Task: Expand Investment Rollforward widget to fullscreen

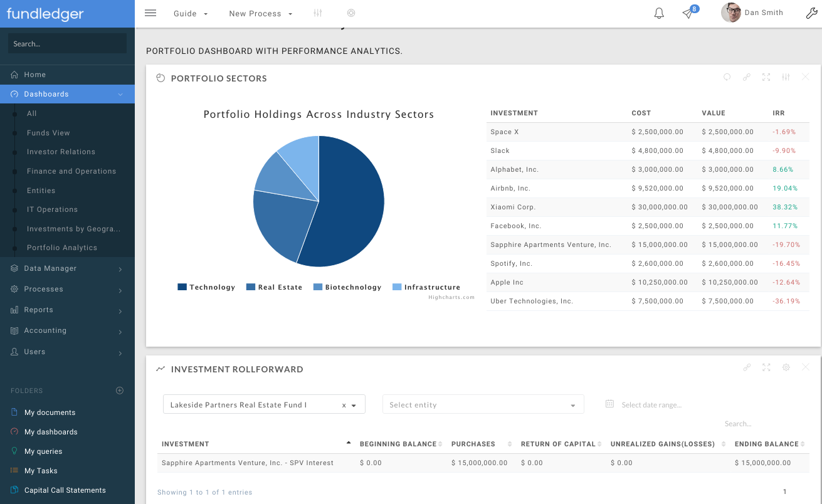Action: point(766,367)
